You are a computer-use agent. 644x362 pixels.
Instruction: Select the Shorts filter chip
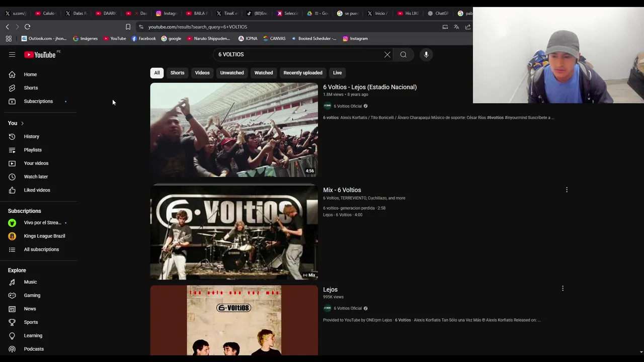tap(177, 73)
